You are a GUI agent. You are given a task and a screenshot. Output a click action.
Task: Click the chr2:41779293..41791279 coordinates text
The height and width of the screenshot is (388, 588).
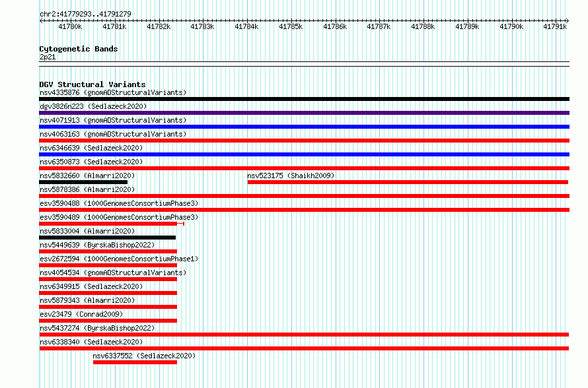click(x=85, y=14)
